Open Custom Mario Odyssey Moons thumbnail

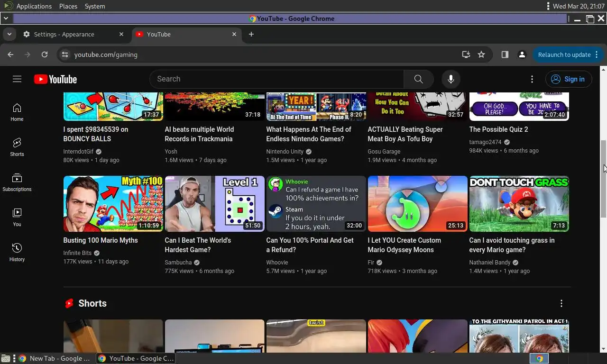tap(417, 204)
